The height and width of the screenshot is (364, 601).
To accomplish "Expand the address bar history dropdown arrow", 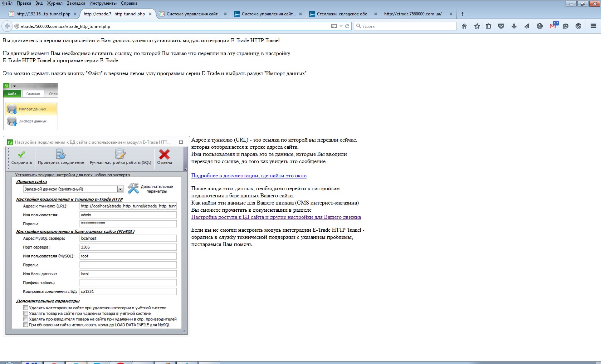I will (x=341, y=26).
